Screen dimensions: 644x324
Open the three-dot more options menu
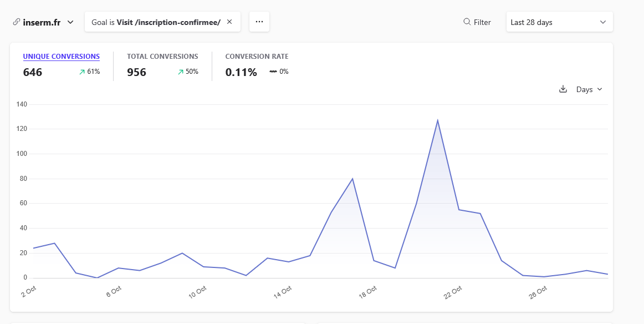259,22
